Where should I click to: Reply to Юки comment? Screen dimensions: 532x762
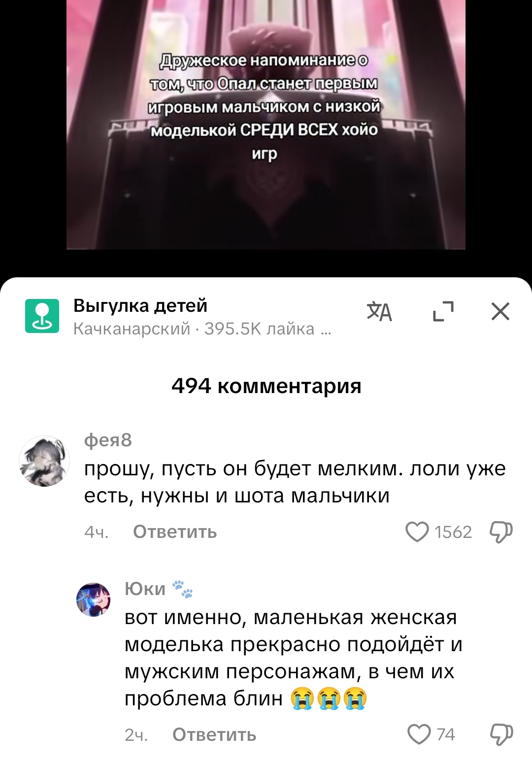click(x=214, y=735)
